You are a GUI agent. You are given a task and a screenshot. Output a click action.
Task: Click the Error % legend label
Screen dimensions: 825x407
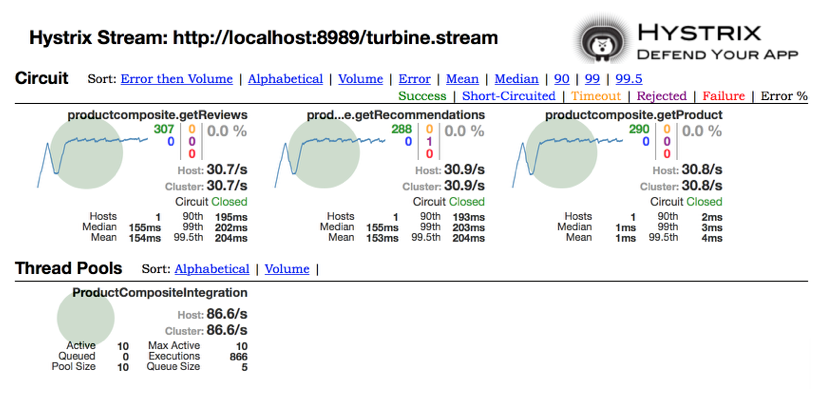click(784, 96)
